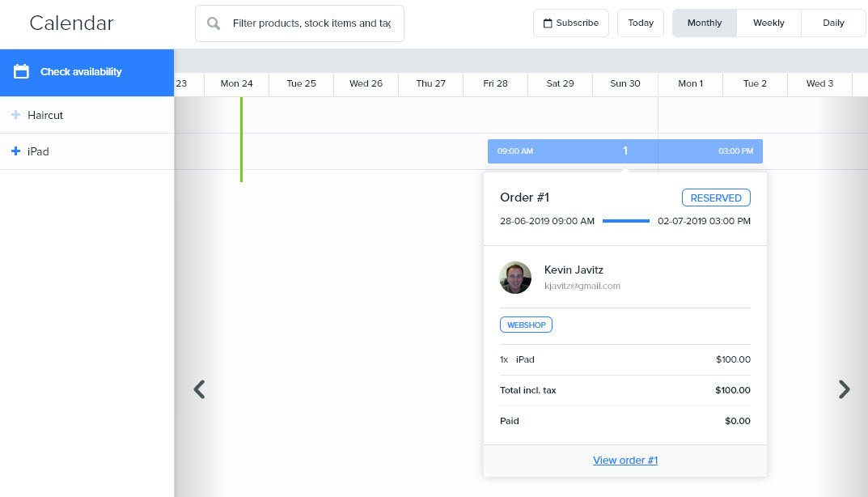Select the Fri 28 date column header

click(x=495, y=83)
